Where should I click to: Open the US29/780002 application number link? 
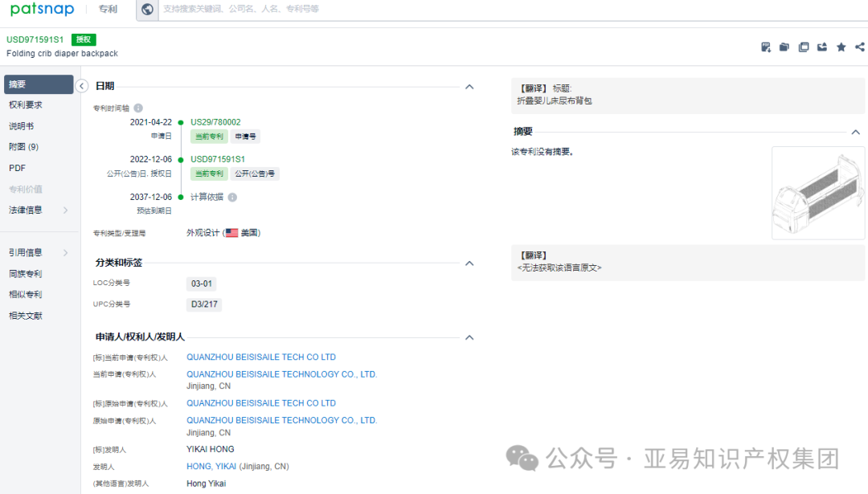click(215, 122)
